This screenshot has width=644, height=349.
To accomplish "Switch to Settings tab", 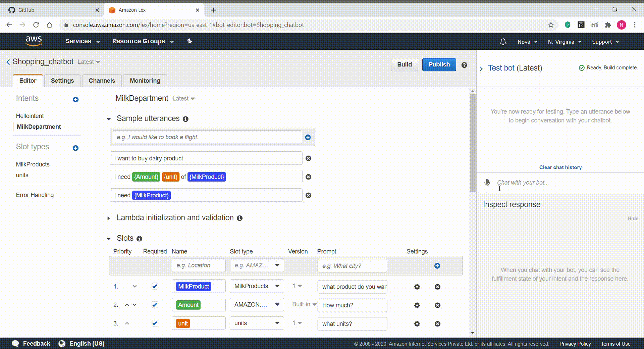I will click(x=62, y=81).
